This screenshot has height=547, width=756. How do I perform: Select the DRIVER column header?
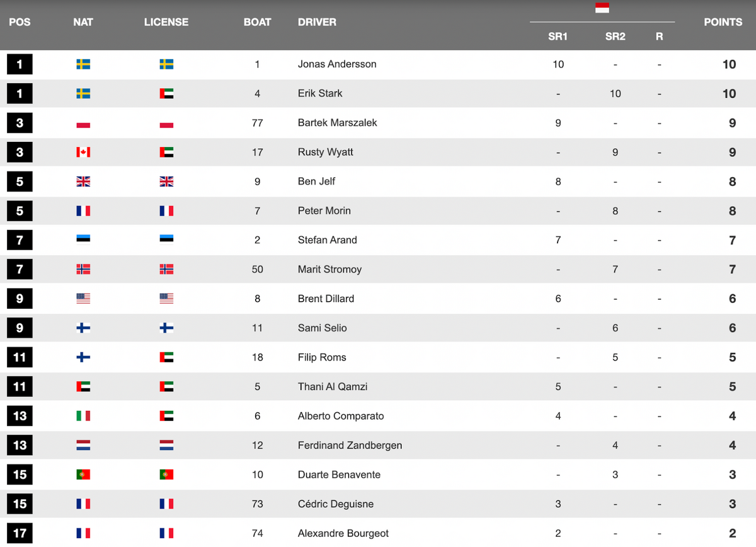coord(317,22)
